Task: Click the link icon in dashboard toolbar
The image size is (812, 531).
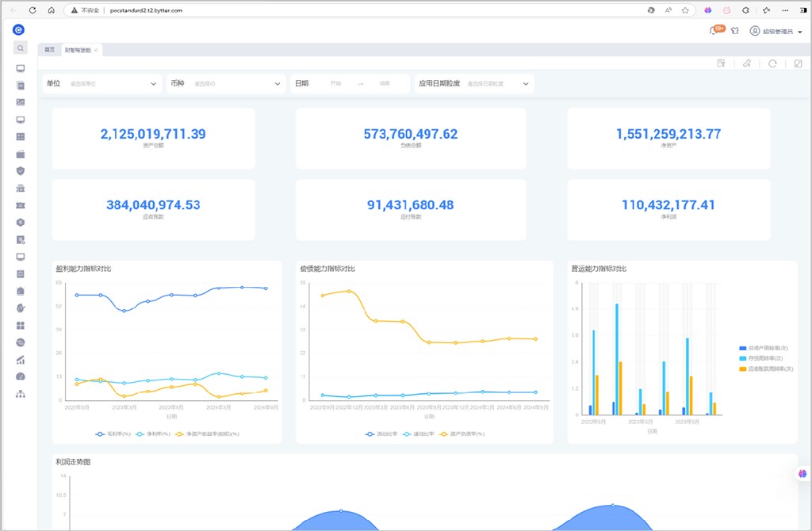Action: tap(746, 63)
